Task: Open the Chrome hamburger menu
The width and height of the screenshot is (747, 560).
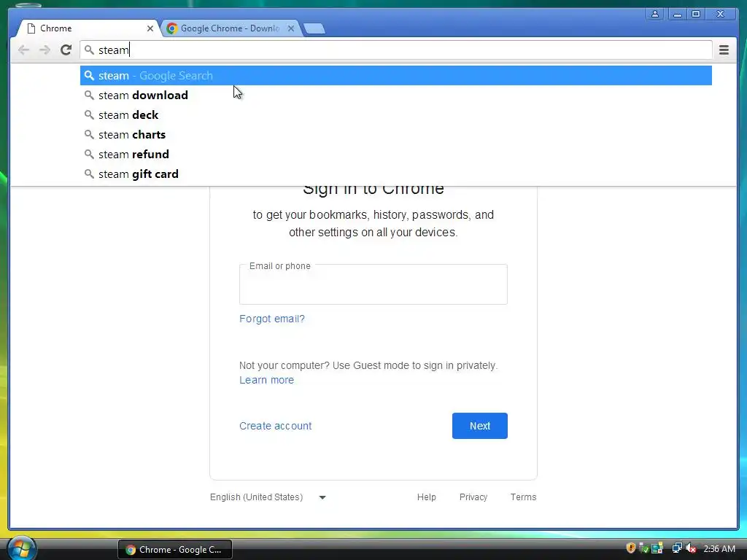Action: (x=724, y=50)
